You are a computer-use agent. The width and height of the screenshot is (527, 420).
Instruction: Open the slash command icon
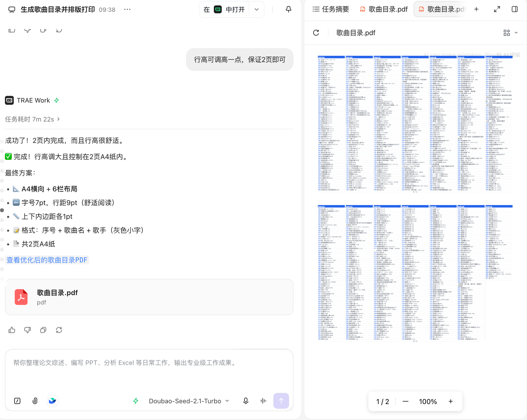(x=17, y=401)
